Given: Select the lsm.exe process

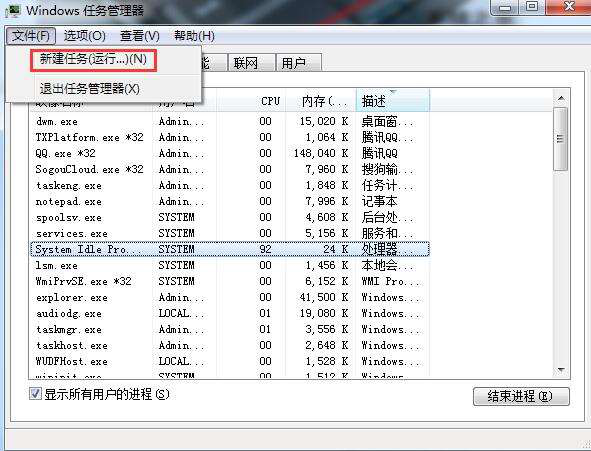Looking at the screenshot, I should point(230,266).
